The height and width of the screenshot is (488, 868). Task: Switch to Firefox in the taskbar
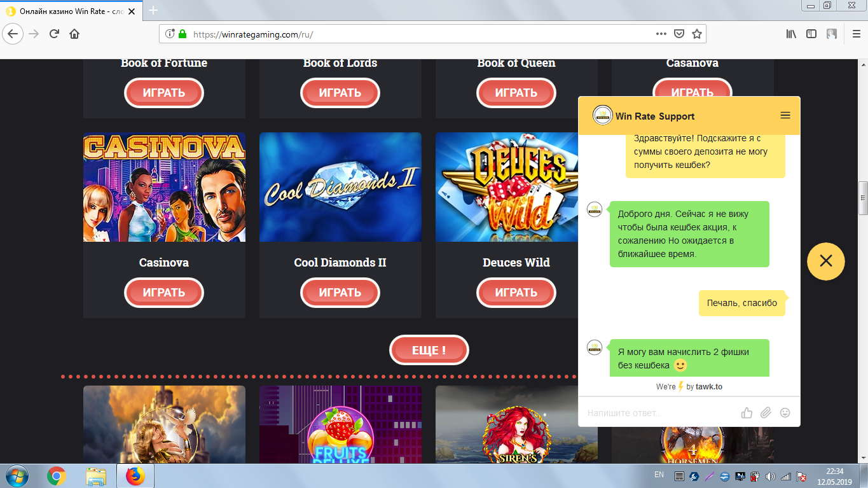point(135,476)
